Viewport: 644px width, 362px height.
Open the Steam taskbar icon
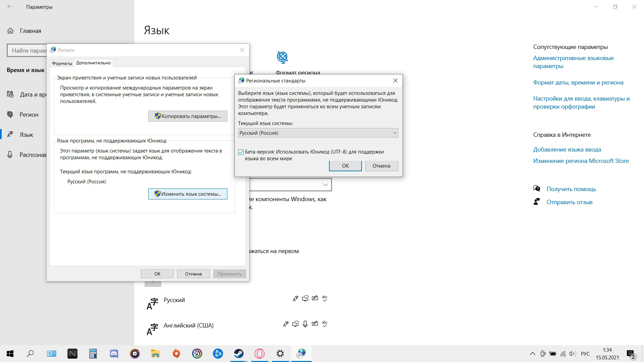pyautogui.click(x=239, y=354)
